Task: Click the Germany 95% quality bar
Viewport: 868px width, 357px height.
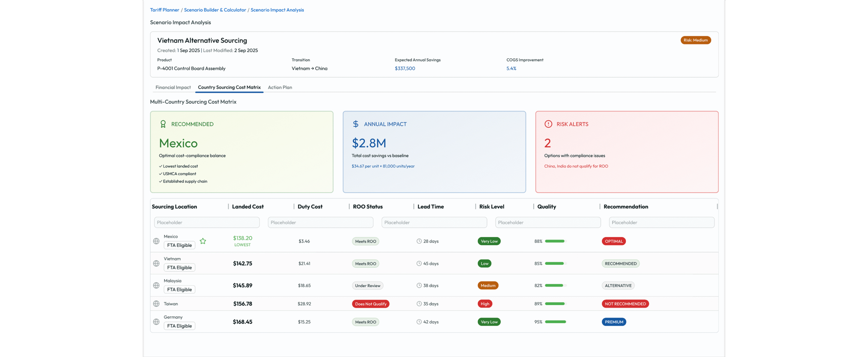Action: click(x=555, y=322)
